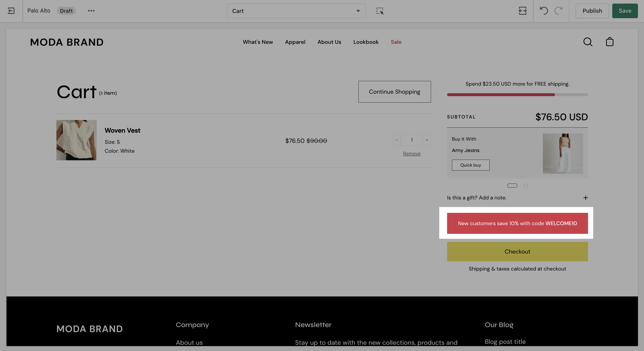
Task: Remove the Woven Vest from cart
Action: [x=412, y=154]
